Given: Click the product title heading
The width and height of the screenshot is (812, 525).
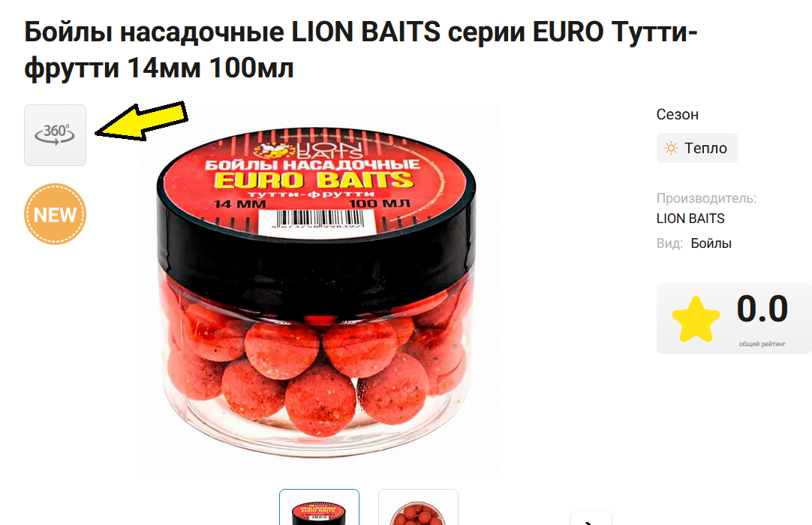Looking at the screenshot, I should point(361,50).
